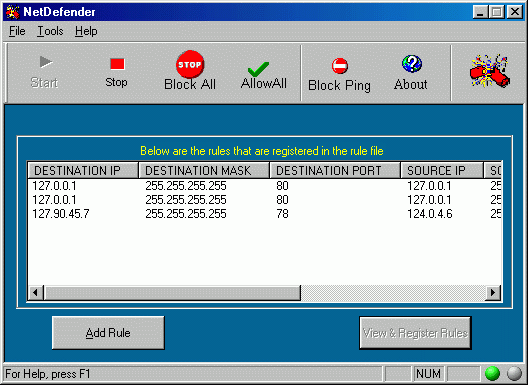Viewport: 528px width, 385px height.
Task: Open the Help menu
Action: click(x=86, y=31)
